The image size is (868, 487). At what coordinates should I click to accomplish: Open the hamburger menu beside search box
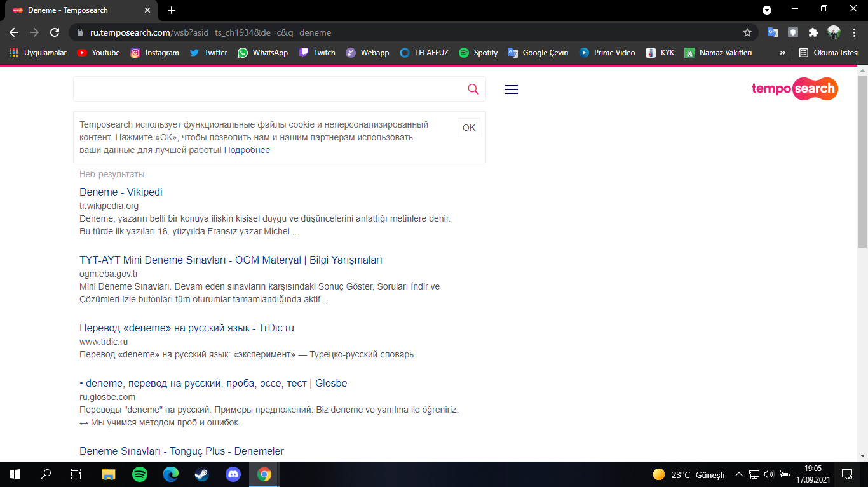[512, 90]
